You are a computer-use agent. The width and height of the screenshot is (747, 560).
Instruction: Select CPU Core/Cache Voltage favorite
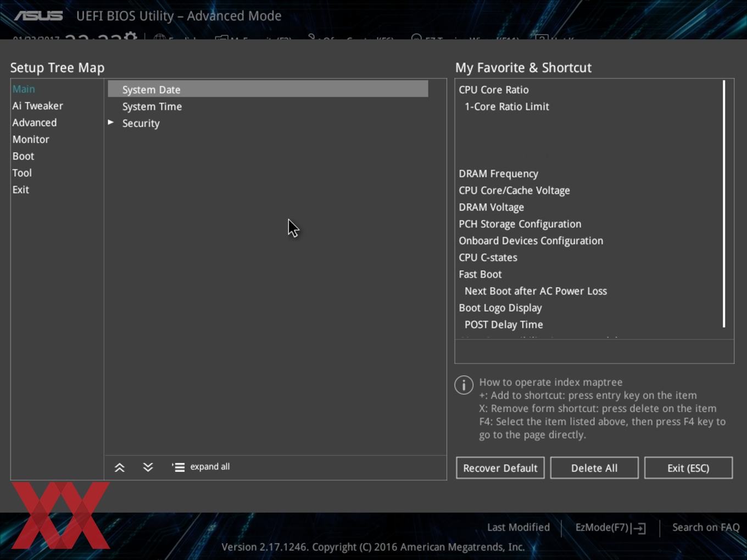pyautogui.click(x=514, y=191)
